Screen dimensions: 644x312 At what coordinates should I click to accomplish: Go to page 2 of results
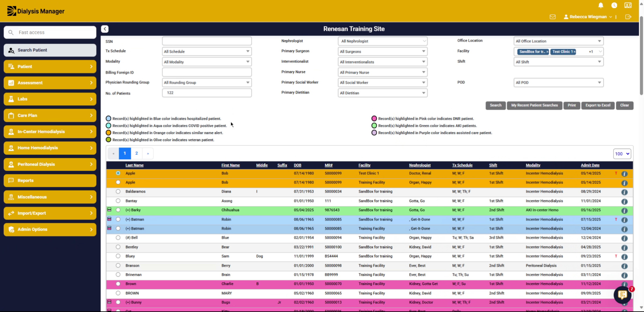(x=137, y=153)
